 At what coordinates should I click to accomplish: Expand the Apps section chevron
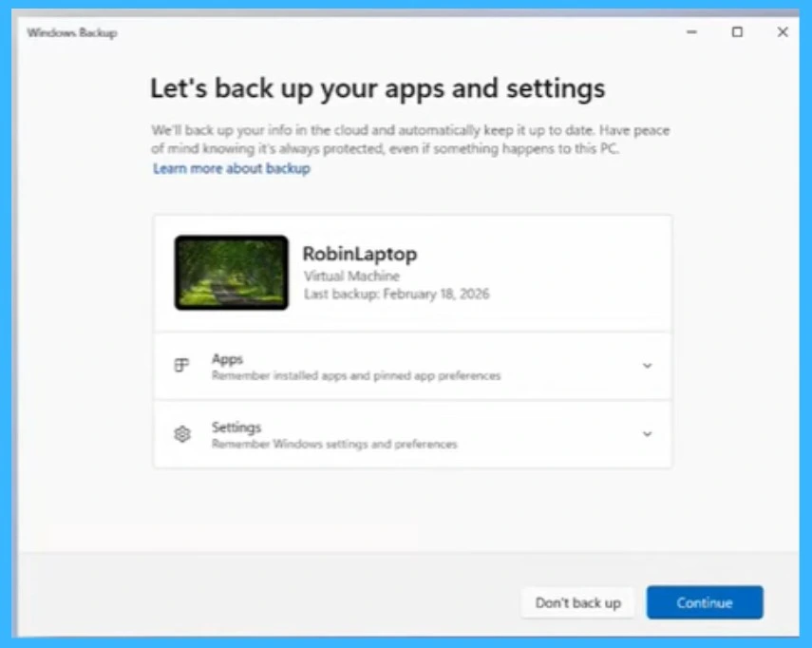pyautogui.click(x=647, y=365)
